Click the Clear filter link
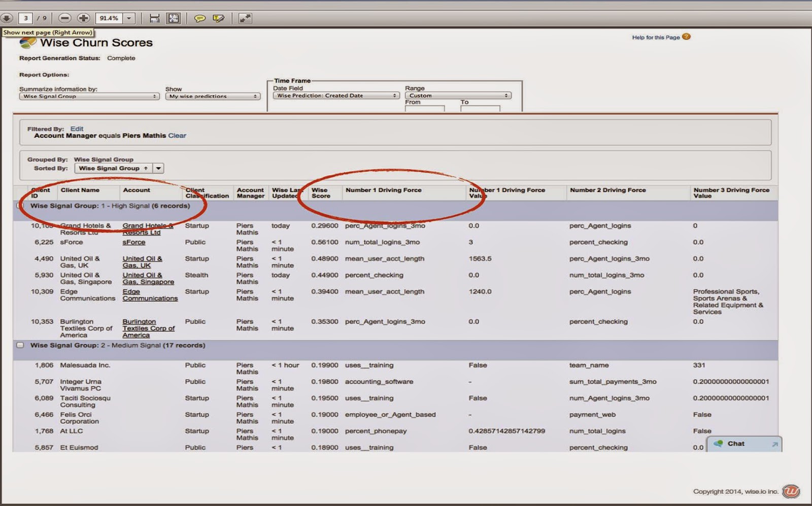Screen dimensions: 812x506 [177, 136]
